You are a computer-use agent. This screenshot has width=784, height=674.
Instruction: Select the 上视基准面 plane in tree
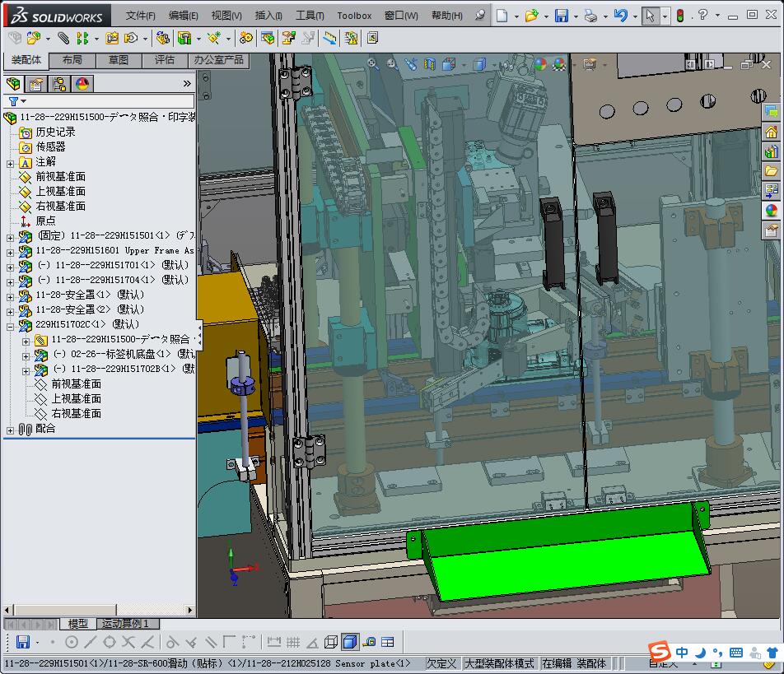(60, 191)
